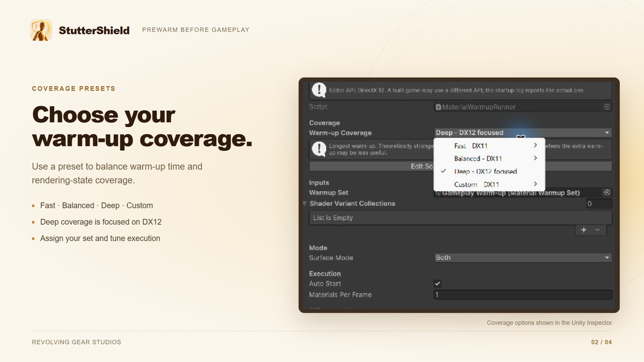The height and width of the screenshot is (362, 644).
Task: Click the MaterialWarmupRunner script field
Action: 523,107
